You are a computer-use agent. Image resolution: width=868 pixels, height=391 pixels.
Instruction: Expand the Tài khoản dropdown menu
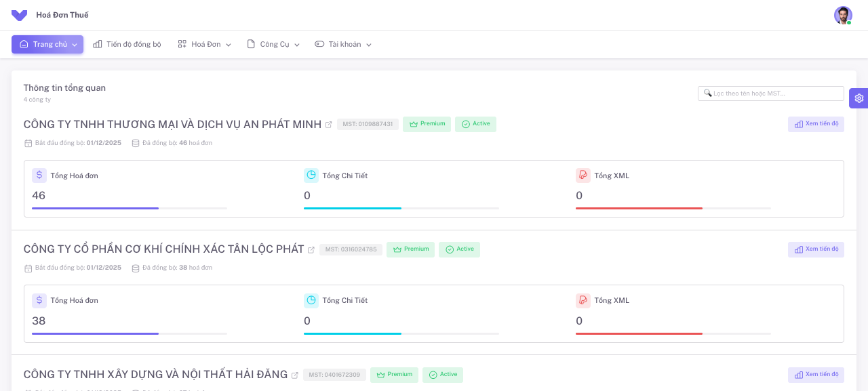point(343,44)
